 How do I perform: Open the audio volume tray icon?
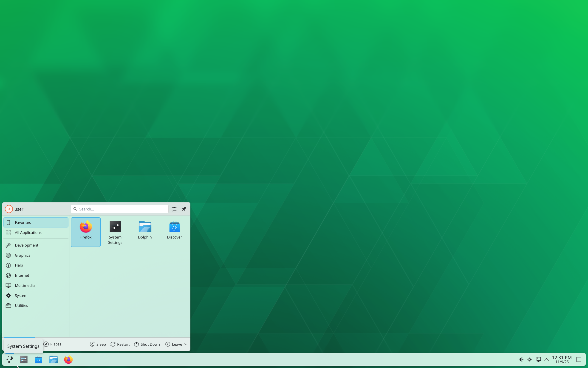point(521,359)
